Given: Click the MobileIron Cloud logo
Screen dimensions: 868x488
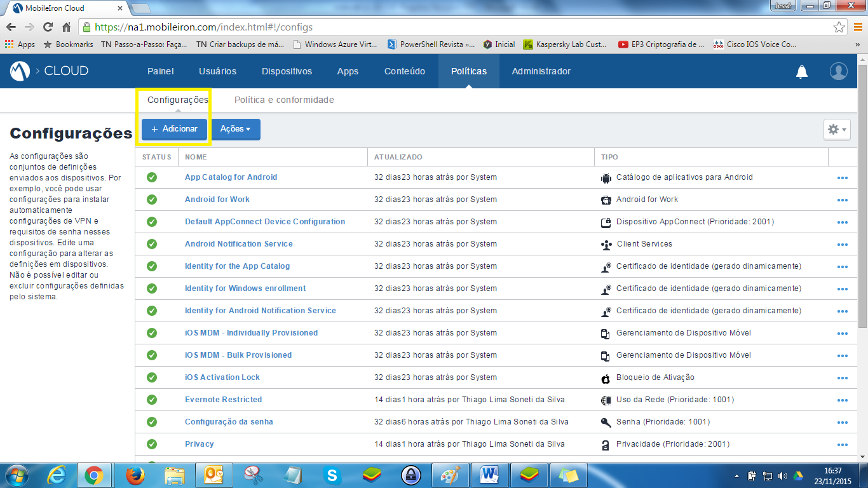Looking at the screenshot, I should (x=20, y=71).
